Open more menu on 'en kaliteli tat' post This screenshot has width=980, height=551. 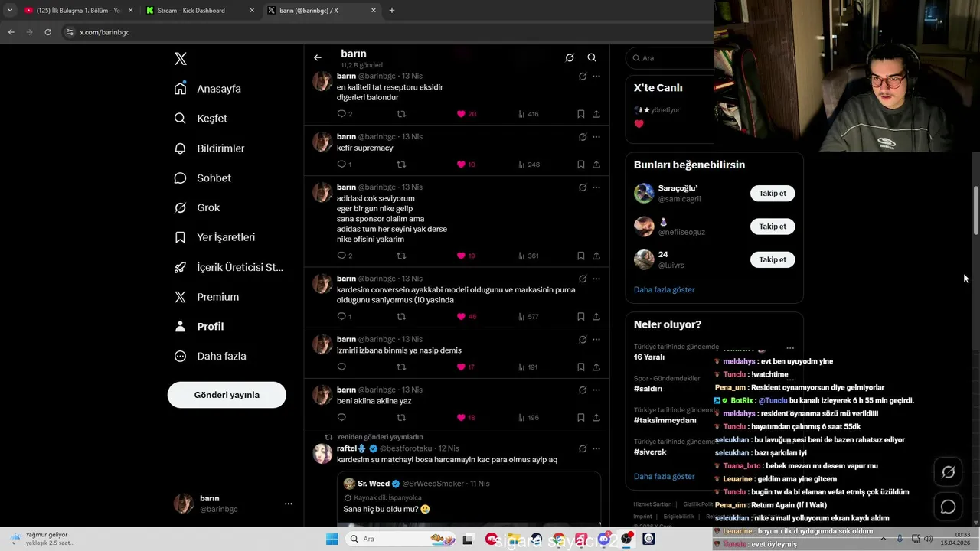[596, 76]
